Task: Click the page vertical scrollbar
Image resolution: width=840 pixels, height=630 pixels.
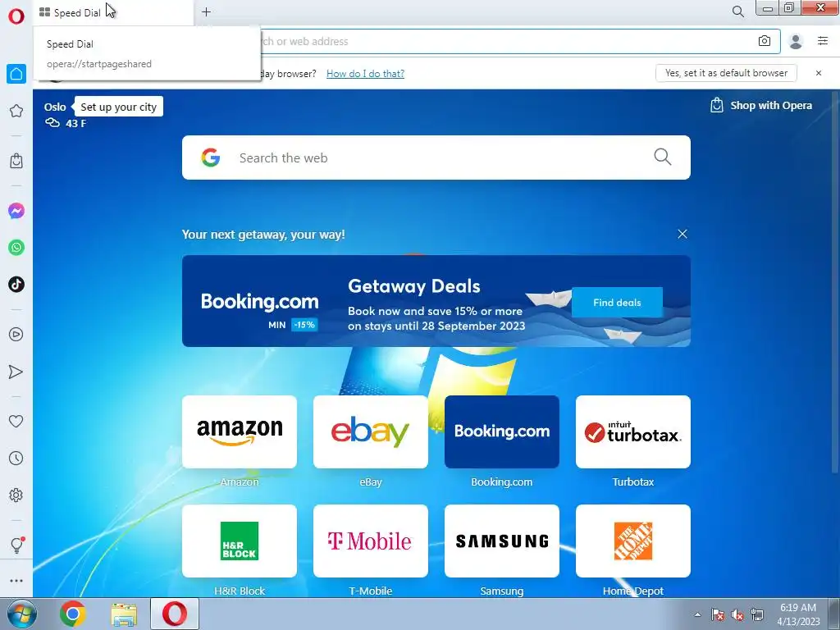Action: tap(834, 284)
